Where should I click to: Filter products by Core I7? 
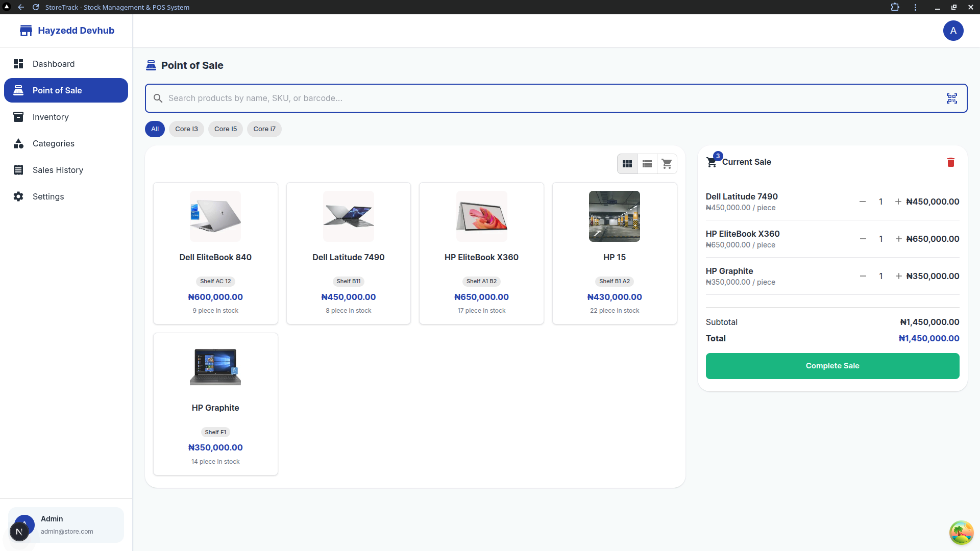[264, 129]
